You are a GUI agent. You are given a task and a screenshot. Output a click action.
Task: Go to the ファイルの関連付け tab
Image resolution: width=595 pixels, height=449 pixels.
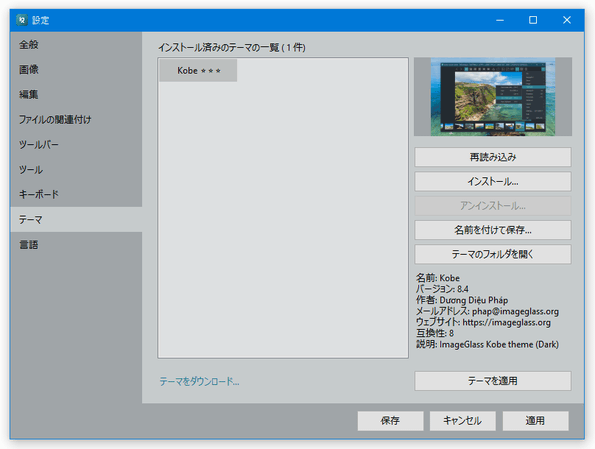[x=76, y=120]
